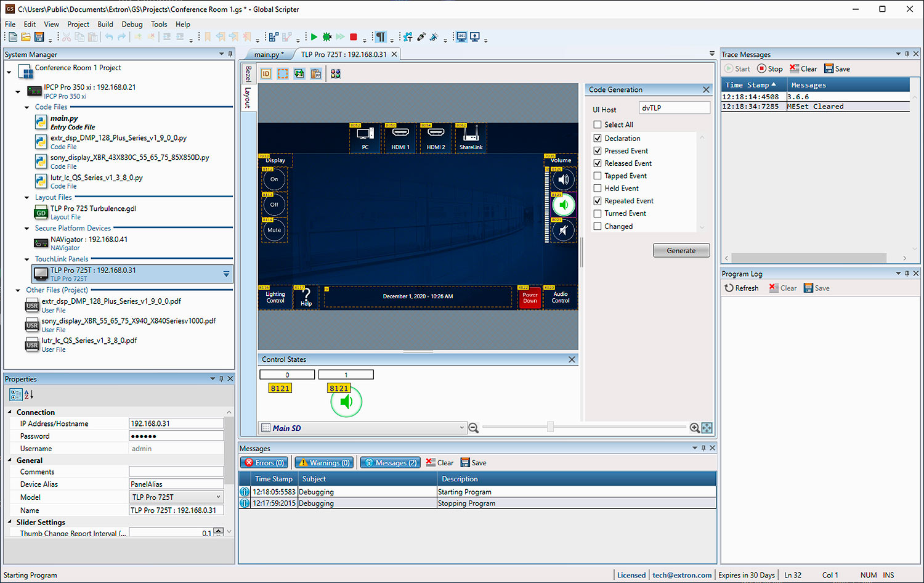The height and width of the screenshot is (583, 924).
Task: Click the UI Host input field
Action: 675,108
